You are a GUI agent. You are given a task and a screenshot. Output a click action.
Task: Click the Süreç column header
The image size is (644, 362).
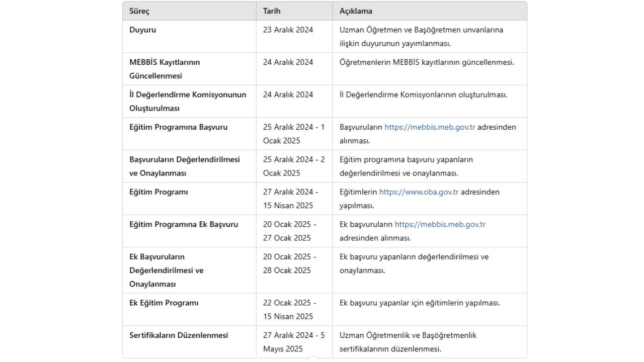139,11
